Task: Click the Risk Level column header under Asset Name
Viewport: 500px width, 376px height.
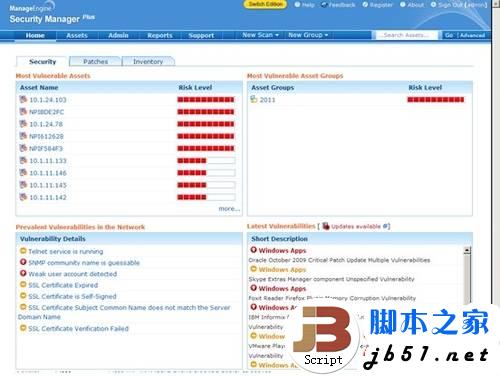Action: [195, 88]
